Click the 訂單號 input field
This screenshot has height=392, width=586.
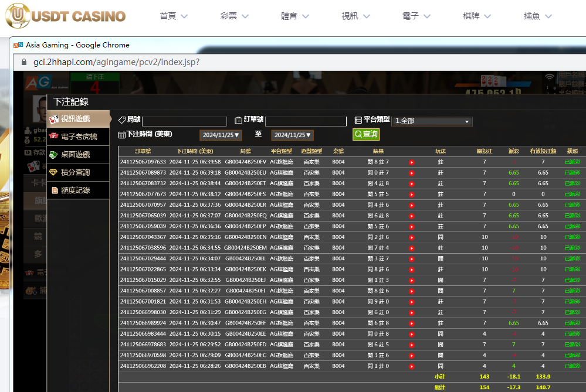click(x=306, y=121)
